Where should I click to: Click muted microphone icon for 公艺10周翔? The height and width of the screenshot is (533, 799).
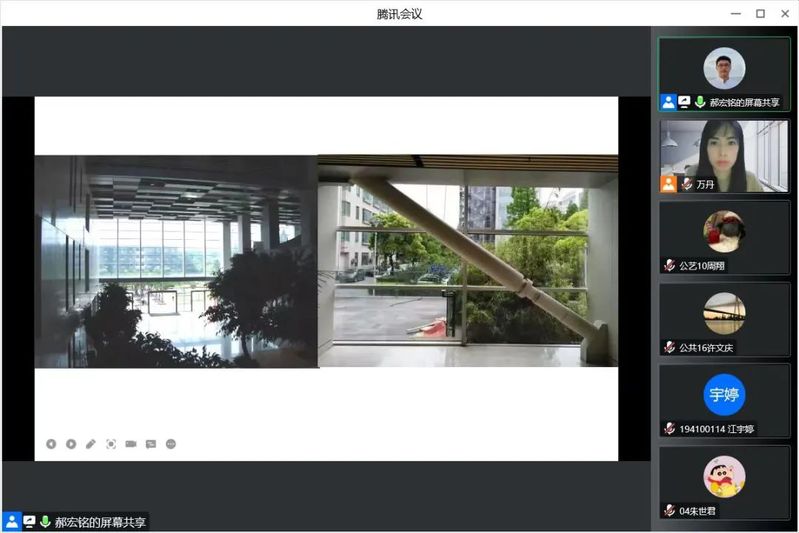669,266
